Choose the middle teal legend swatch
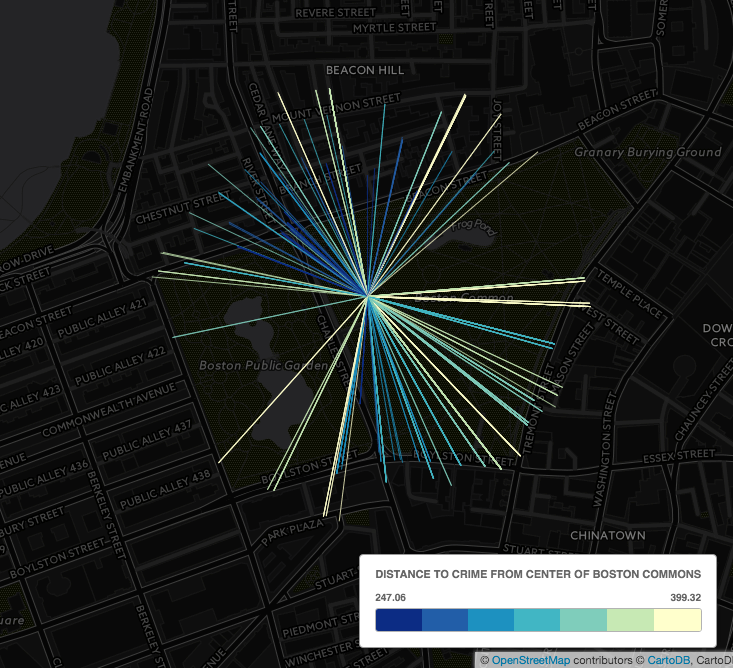Viewport: 733px width, 668px height. 537,620
